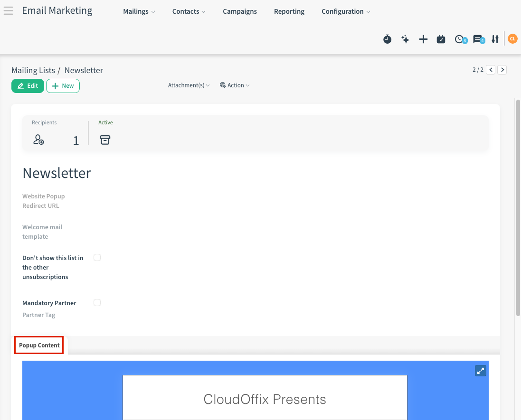Viewport: 521px width, 420px height.
Task: Click the recipients count 1
Action: tap(76, 141)
